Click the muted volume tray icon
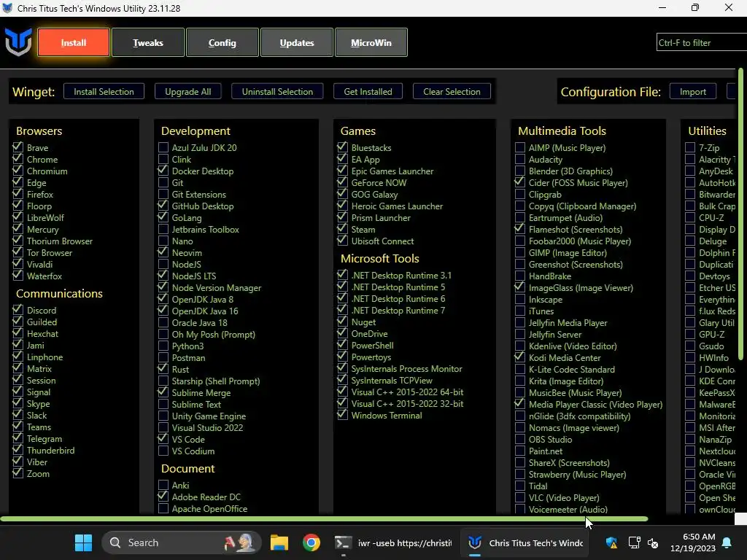This screenshot has height=560, width=747. (653, 542)
